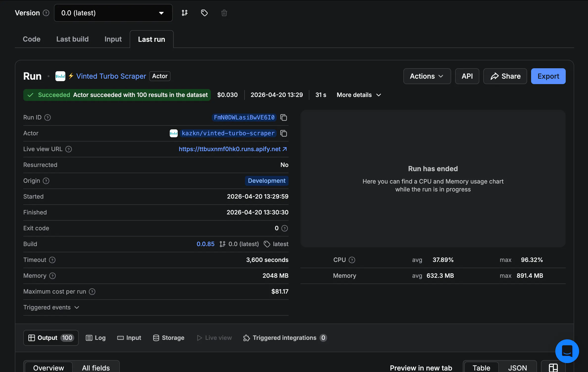Open the Version 0.0 (latest) dropdown

point(113,13)
